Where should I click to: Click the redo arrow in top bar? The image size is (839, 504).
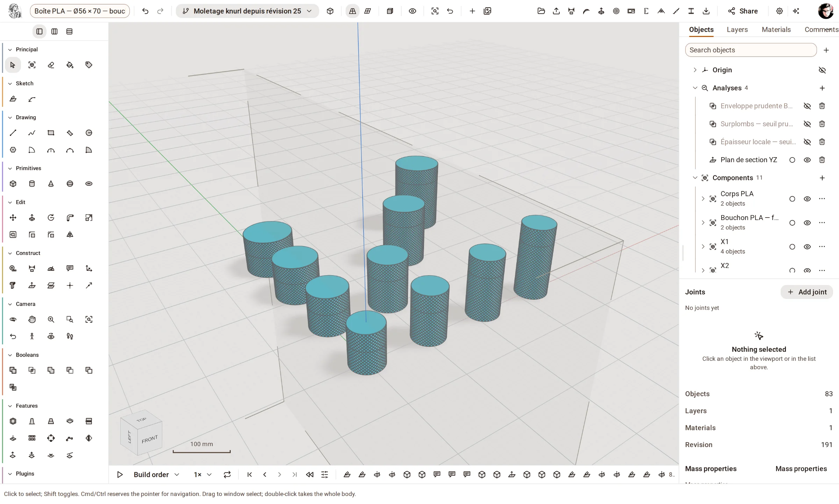click(160, 11)
